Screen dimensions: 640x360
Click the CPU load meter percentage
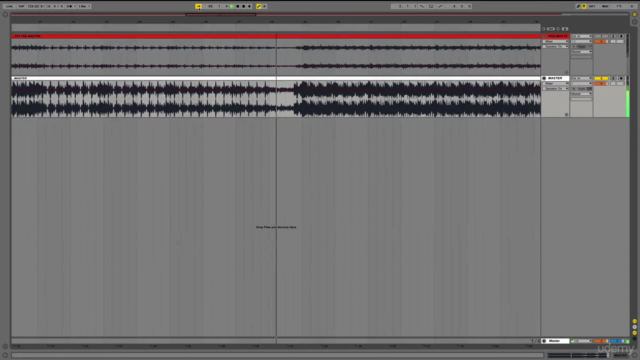click(x=619, y=7)
